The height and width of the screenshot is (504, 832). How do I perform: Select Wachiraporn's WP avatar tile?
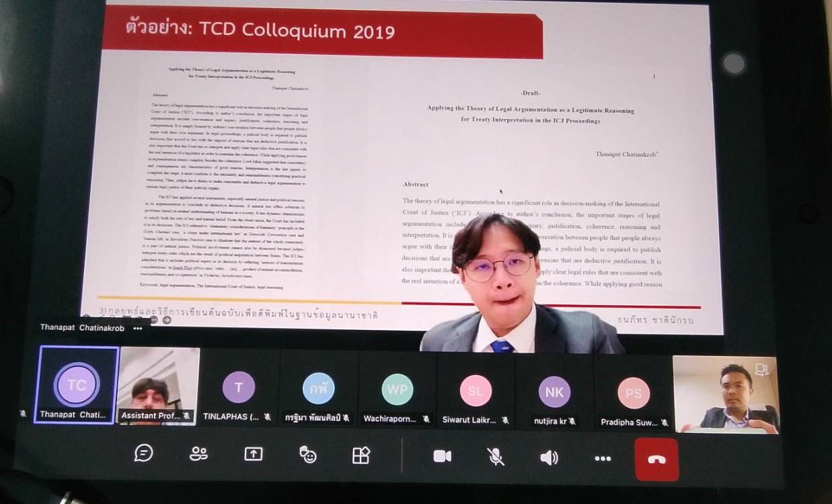click(398, 390)
